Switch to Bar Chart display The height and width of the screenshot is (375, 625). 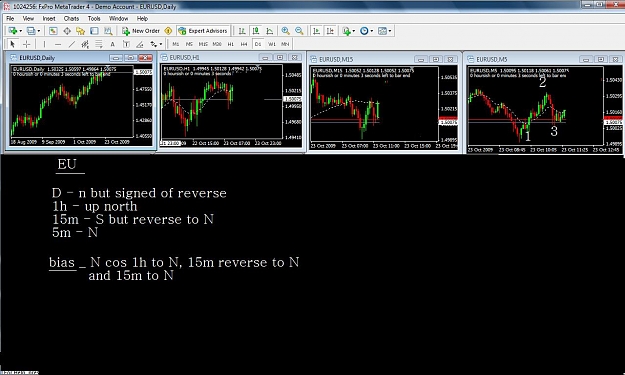(242, 31)
